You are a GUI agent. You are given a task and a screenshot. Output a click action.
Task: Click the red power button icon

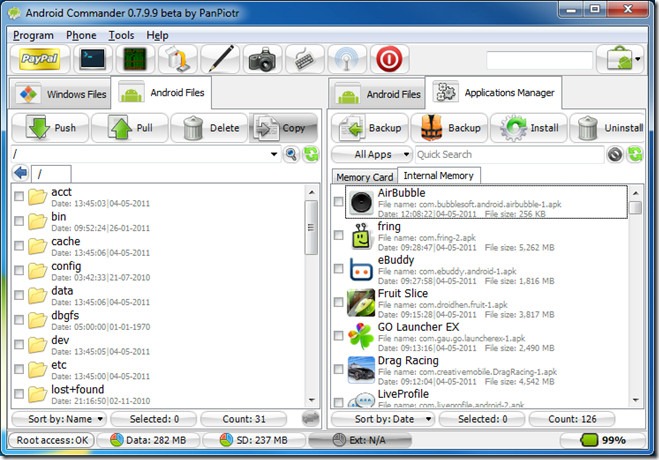pyautogui.click(x=389, y=59)
